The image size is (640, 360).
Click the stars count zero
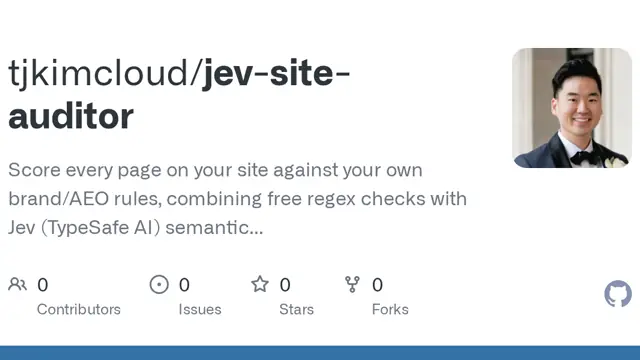pyautogui.click(x=285, y=285)
